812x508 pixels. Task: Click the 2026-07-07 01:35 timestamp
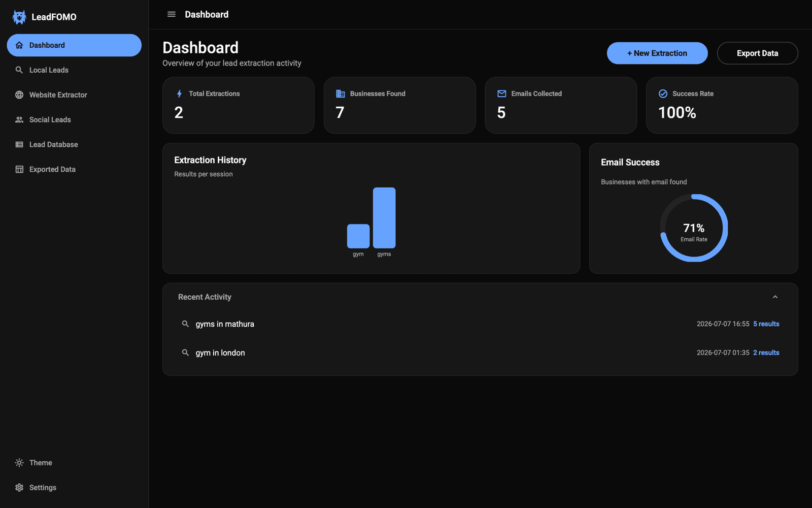723,353
